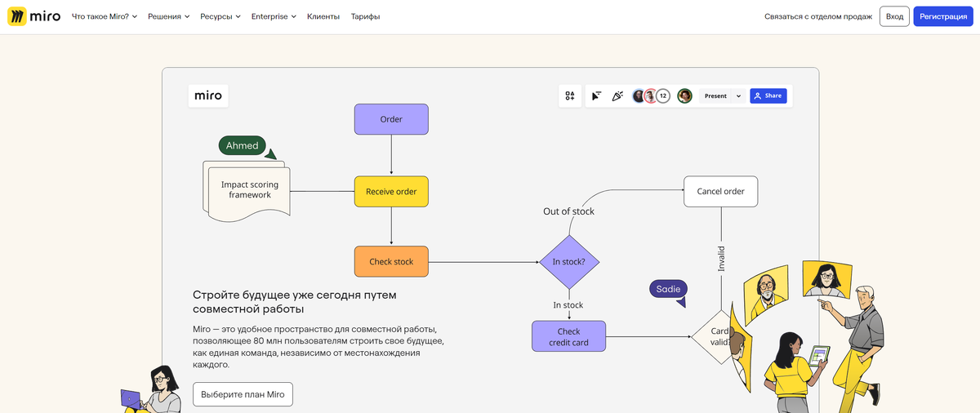Select the cursor tracking icon on board toolbar
This screenshot has height=413, width=980.
pyautogui.click(x=597, y=95)
